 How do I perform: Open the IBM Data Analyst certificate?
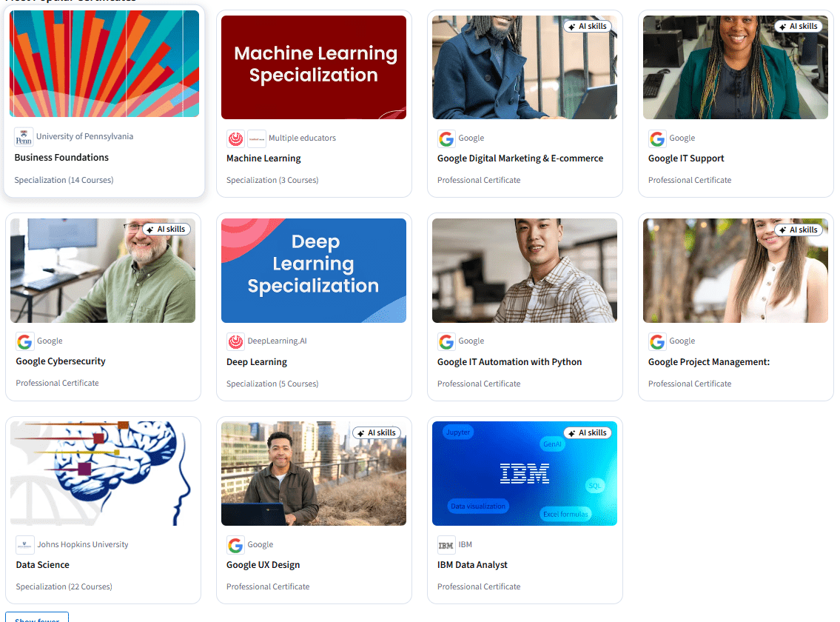point(472,565)
